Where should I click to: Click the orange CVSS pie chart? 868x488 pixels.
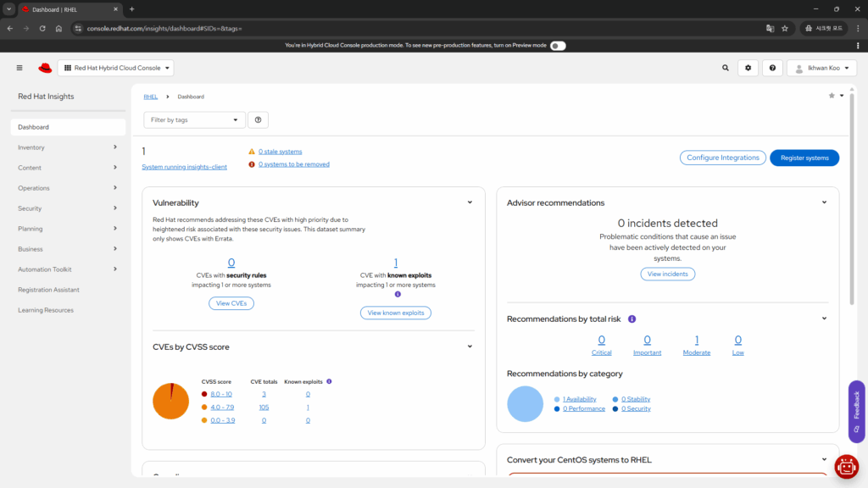click(x=170, y=401)
